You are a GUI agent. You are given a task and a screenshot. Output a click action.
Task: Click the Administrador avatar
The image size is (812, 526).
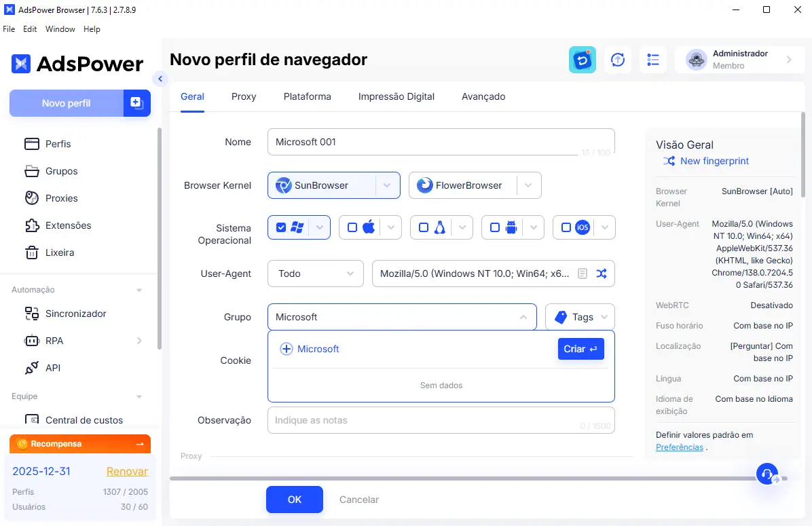pos(697,60)
